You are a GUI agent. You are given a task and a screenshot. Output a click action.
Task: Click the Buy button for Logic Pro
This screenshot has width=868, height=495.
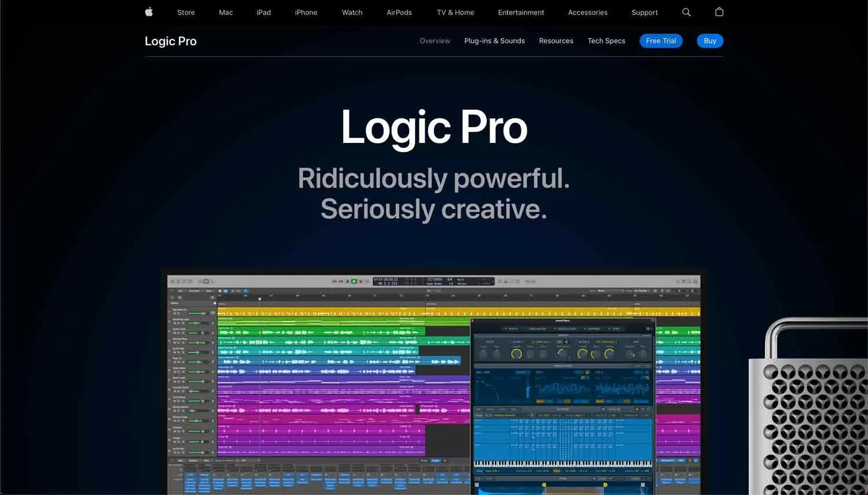(710, 40)
